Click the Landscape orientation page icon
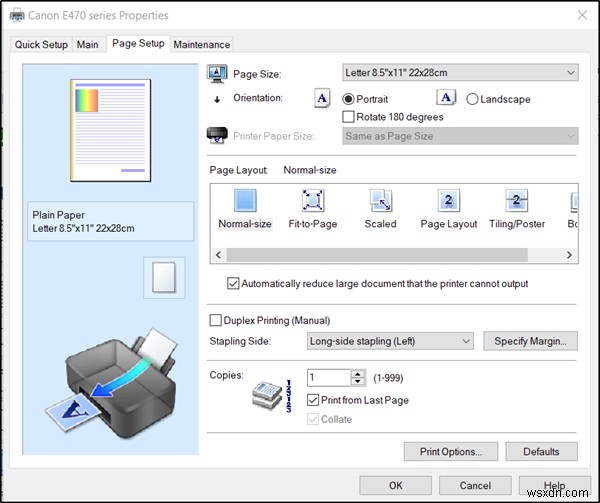 446,98
